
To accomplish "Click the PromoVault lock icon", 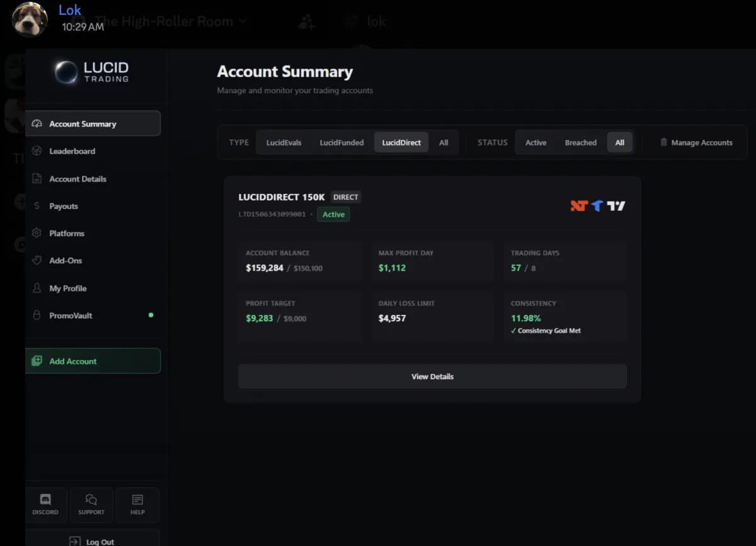I will [x=37, y=316].
